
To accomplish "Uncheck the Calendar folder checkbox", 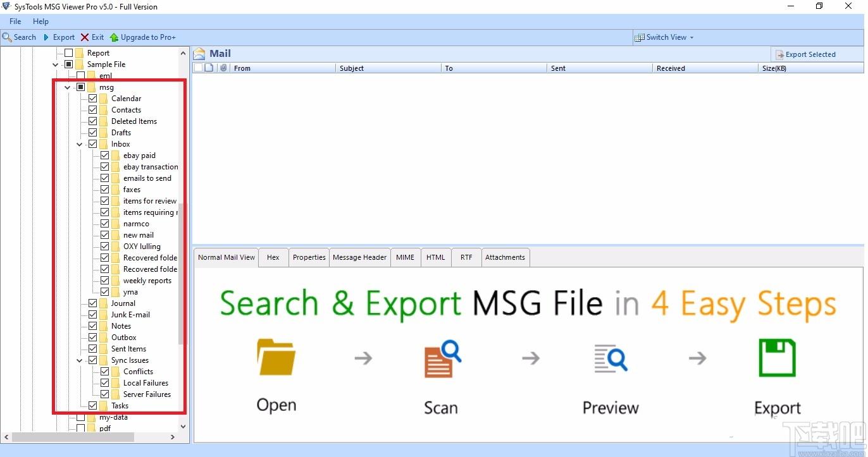I will 93,99.
